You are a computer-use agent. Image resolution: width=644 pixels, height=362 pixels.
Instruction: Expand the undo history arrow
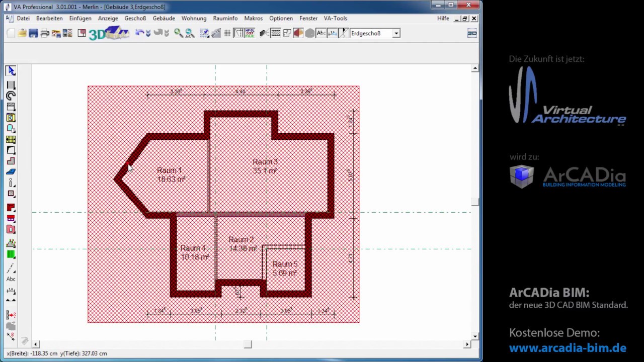point(148,33)
